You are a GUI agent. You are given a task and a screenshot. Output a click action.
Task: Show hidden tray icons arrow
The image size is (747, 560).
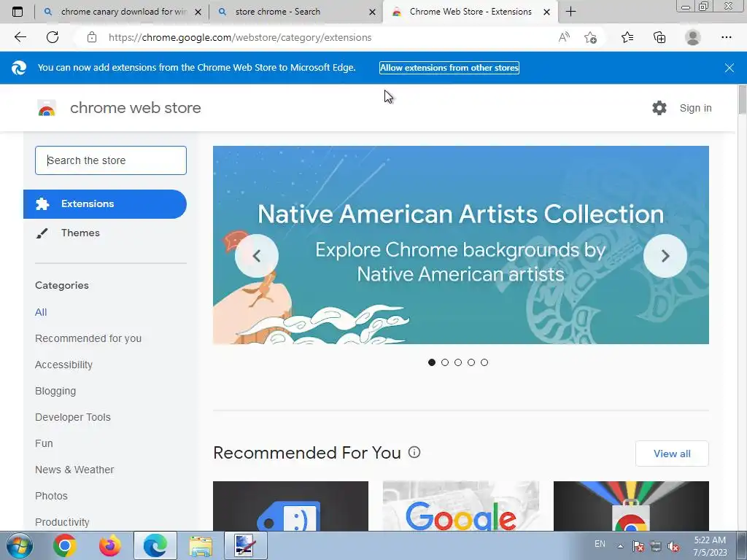(x=620, y=546)
